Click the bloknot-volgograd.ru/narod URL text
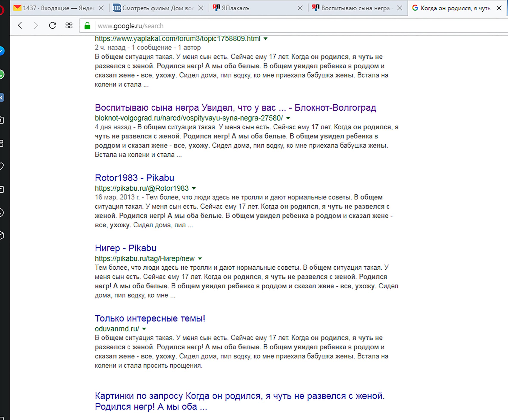The width and height of the screenshot is (508, 420). tap(189, 118)
